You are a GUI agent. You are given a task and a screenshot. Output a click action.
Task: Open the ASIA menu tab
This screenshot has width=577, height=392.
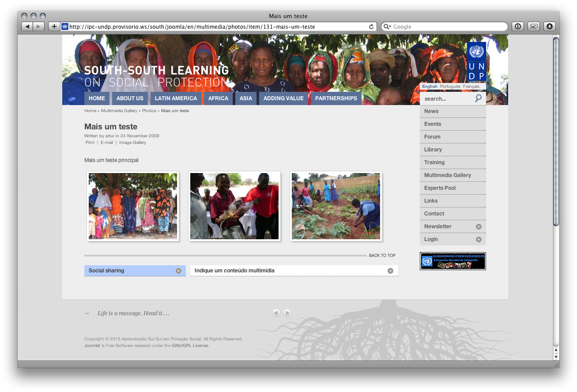246,98
